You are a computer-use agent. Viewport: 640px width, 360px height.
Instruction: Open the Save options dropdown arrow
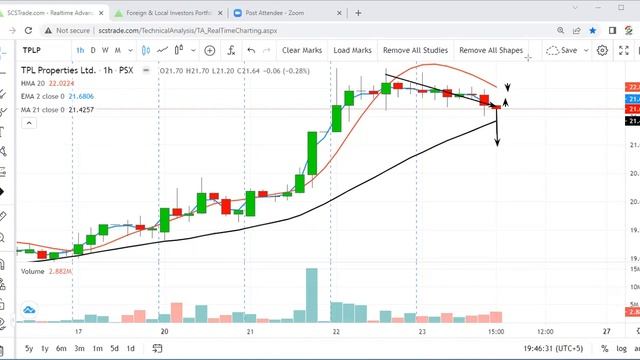[586, 50]
